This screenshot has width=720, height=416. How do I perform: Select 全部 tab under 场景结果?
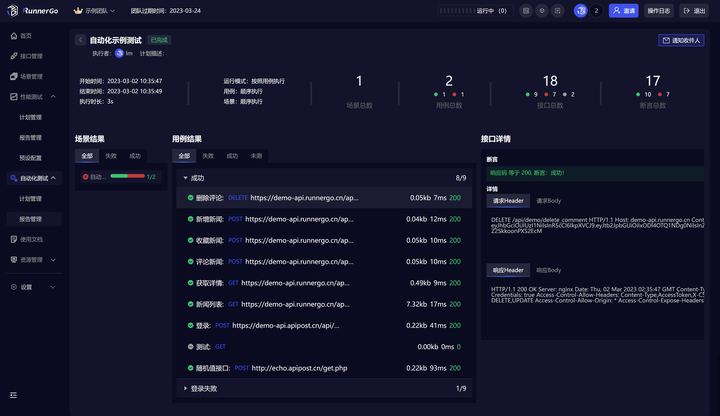pos(87,156)
